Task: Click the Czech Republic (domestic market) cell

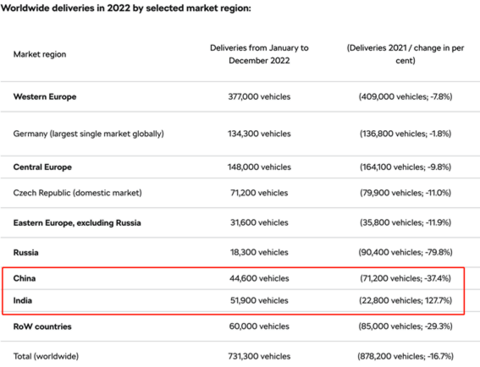Action: pyautogui.click(x=78, y=193)
